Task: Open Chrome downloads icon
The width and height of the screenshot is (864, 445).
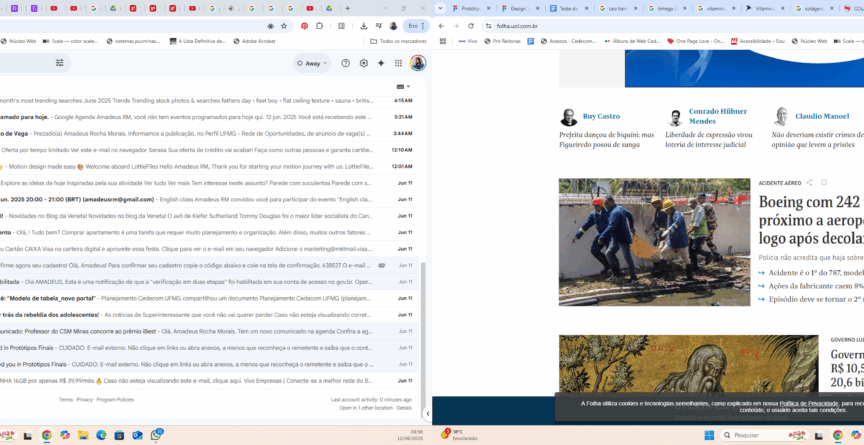Action: pyautogui.click(x=363, y=26)
